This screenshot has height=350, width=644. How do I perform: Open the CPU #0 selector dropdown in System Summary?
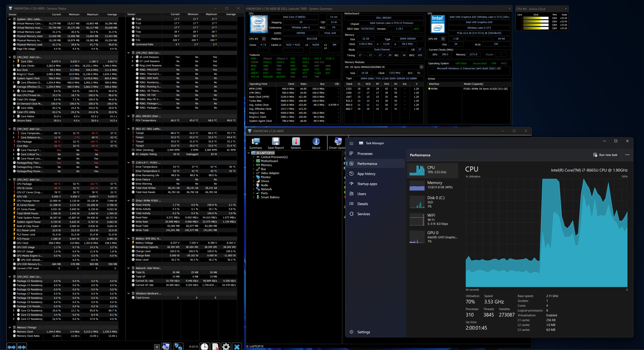pos(264,39)
